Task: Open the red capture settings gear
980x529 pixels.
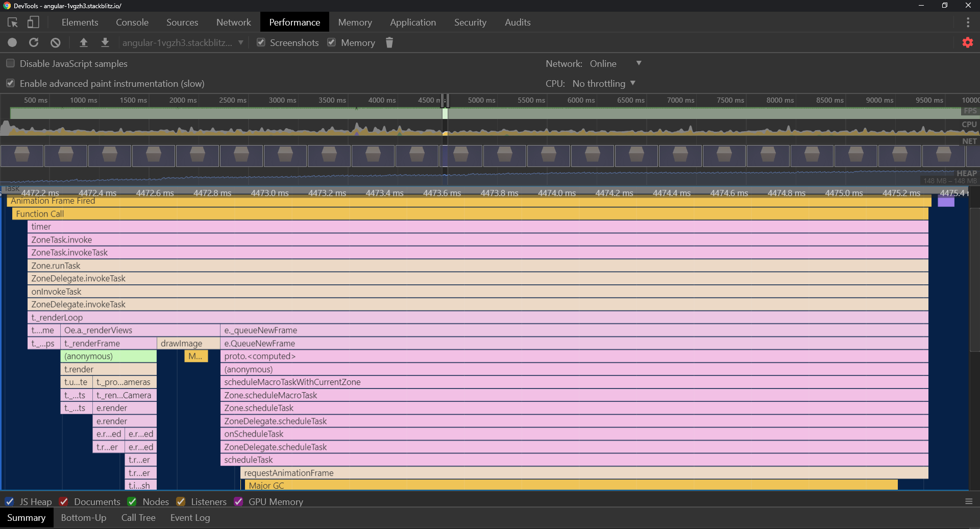Action: pos(967,43)
